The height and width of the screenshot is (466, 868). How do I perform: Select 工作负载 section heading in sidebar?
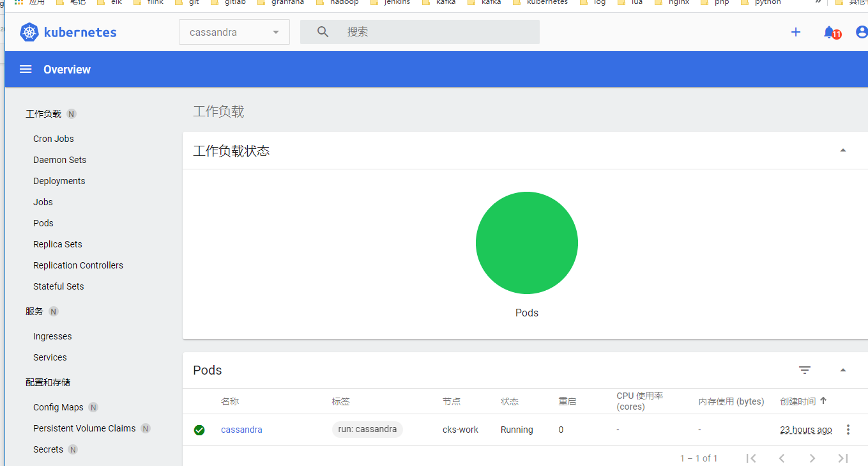point(43,114)
